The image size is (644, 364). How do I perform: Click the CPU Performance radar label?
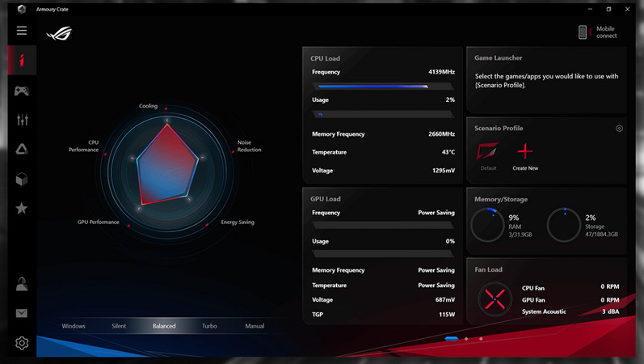(84, 146)
